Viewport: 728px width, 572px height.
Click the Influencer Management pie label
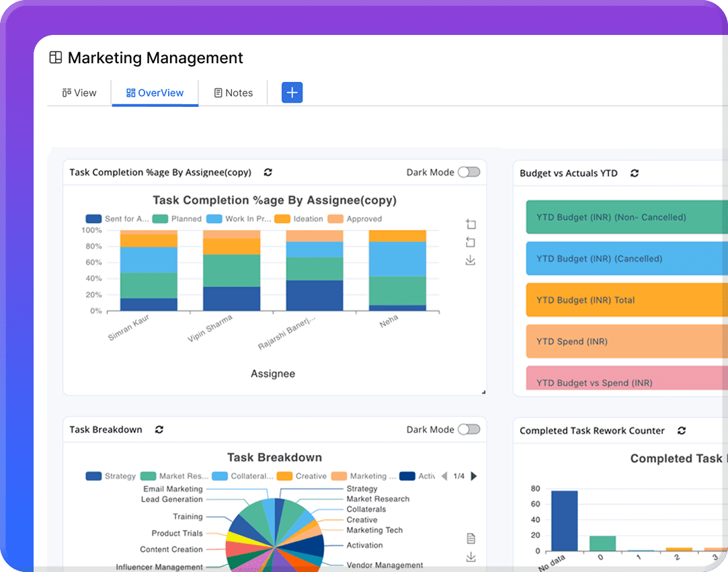[159, 567]
